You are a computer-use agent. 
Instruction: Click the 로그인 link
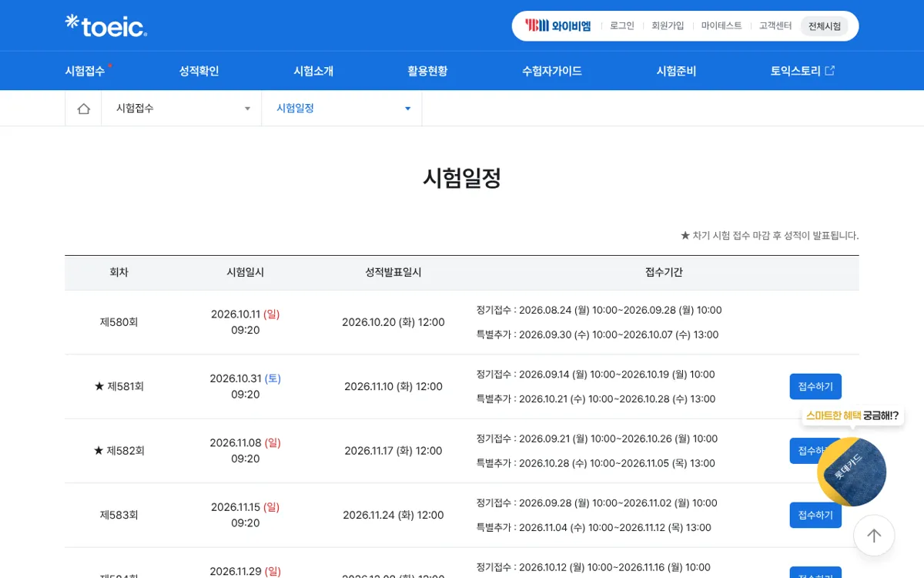click(622, 25)
